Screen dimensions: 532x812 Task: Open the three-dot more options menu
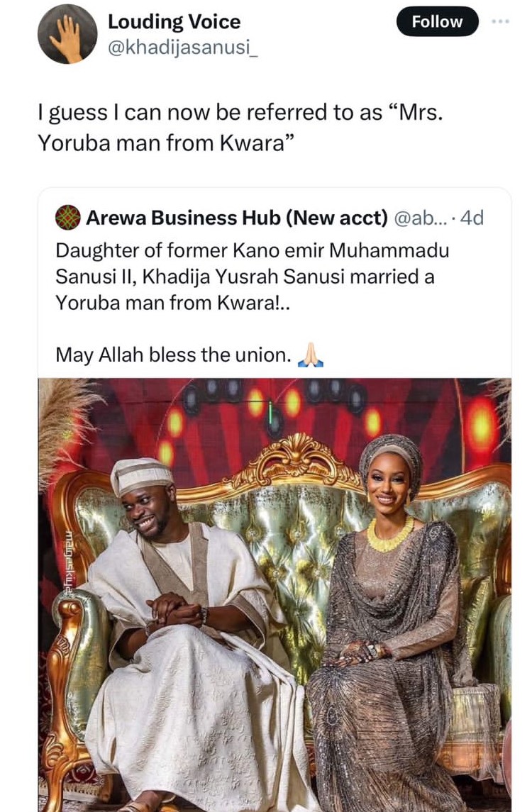tap(501, 22)
